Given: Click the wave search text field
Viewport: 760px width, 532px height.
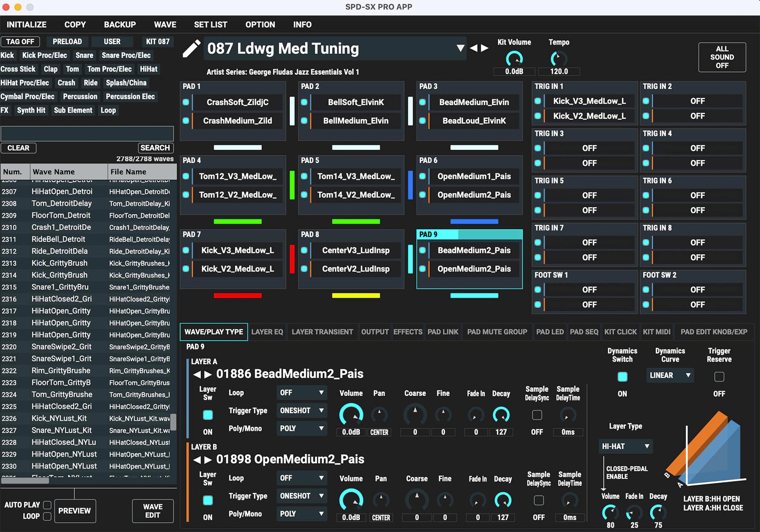Looking at the screenshot, I should pos(87,134).
